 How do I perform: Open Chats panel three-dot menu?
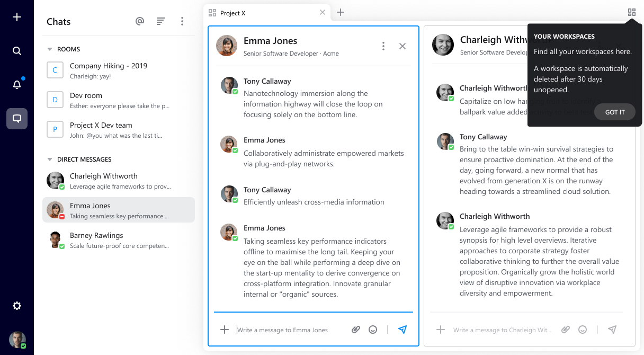click(x=182, y=21)
